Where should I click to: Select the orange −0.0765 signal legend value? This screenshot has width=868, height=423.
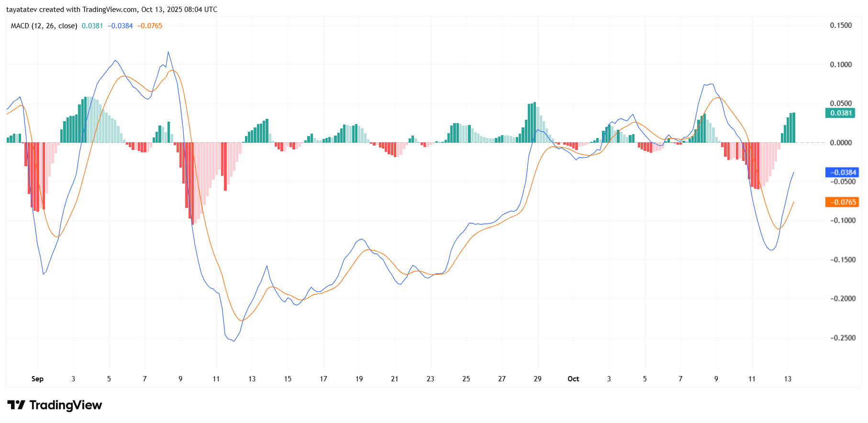[150, 26]
